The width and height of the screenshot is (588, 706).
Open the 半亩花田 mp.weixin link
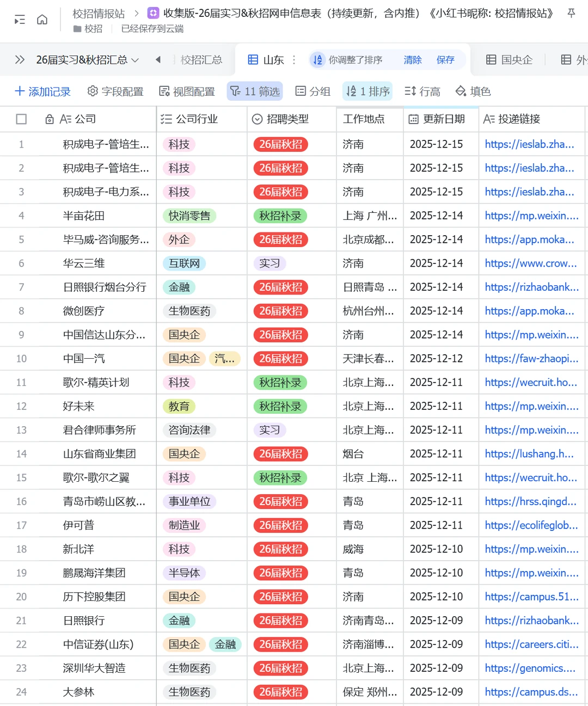pyautogui.click(x=532, y=216)
